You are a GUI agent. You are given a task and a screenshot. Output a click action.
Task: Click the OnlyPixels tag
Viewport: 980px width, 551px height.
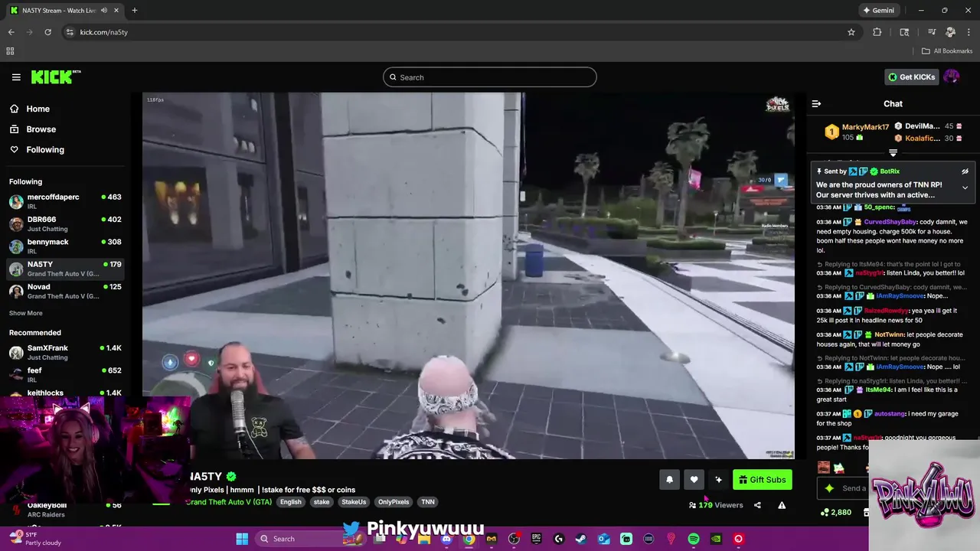click(394, 502)
